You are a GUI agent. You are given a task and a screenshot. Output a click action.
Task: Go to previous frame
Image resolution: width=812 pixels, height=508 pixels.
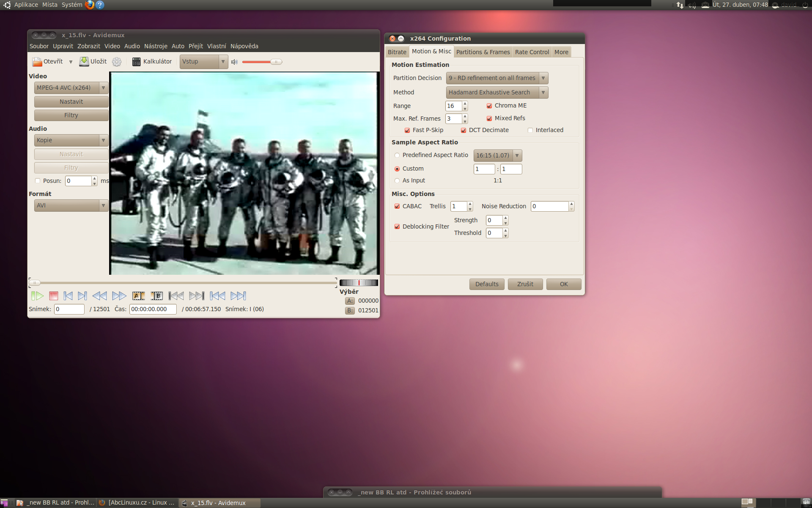point(68,296)
